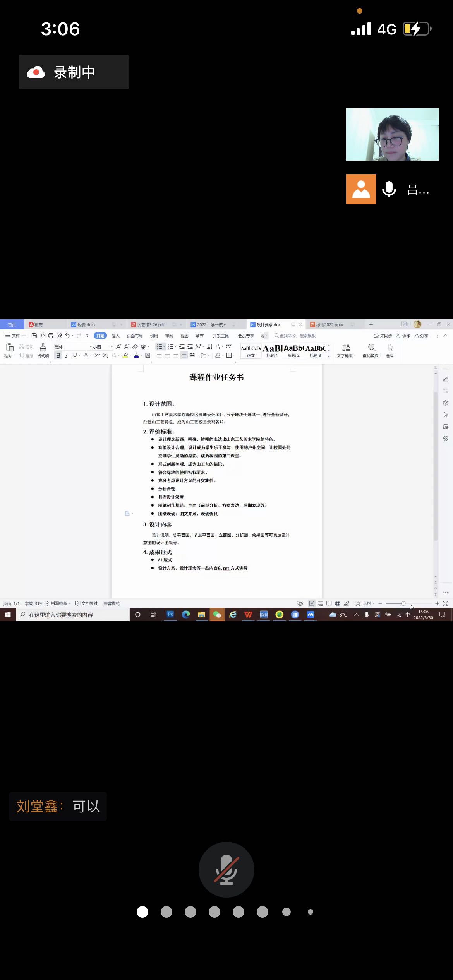Open the find and replace (查找替换) tool
Screen dimensions: 453x980
(371, 350)
